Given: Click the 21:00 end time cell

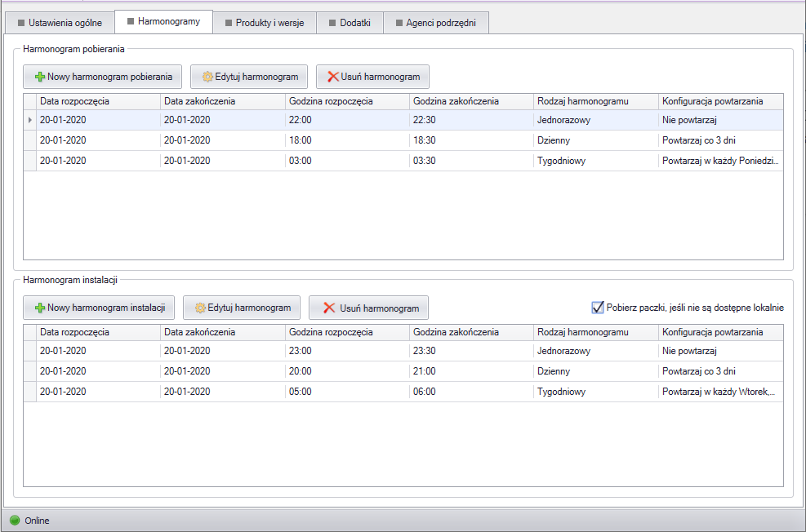Looking at the screenshot, I should click(x=472, y=371).
